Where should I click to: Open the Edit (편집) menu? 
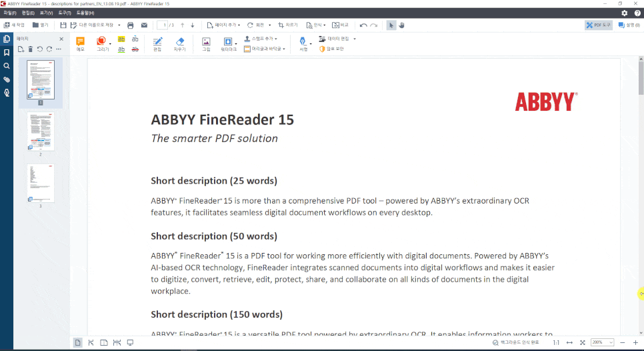tap(28, 13)
